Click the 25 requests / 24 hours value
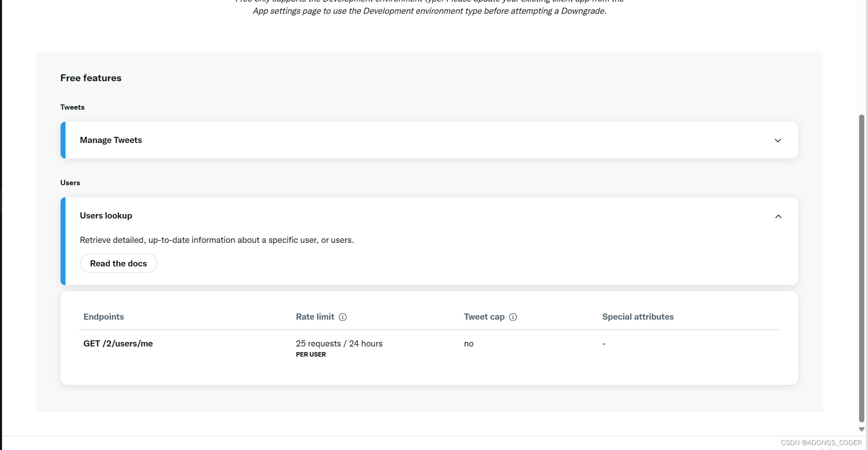Screen dimensions: 868x450 coord(339,344)
